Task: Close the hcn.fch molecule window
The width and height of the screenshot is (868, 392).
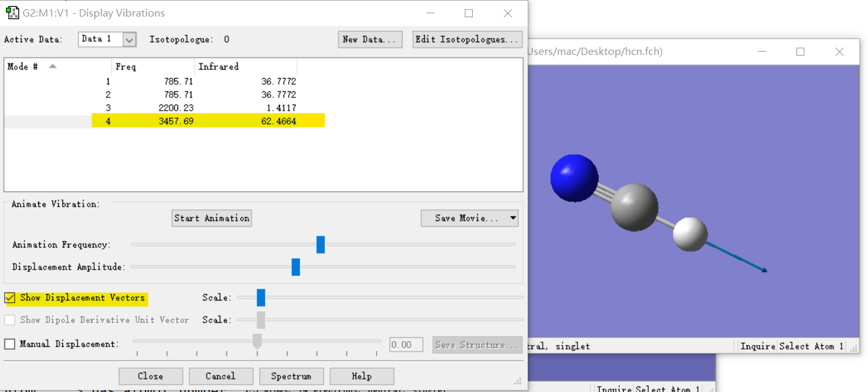Action: (840, 52)
